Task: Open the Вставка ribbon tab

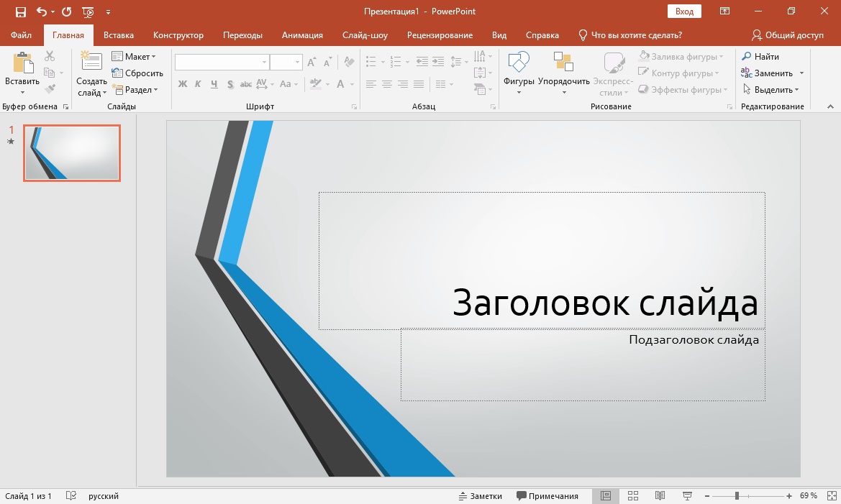Action: (119, 35)
